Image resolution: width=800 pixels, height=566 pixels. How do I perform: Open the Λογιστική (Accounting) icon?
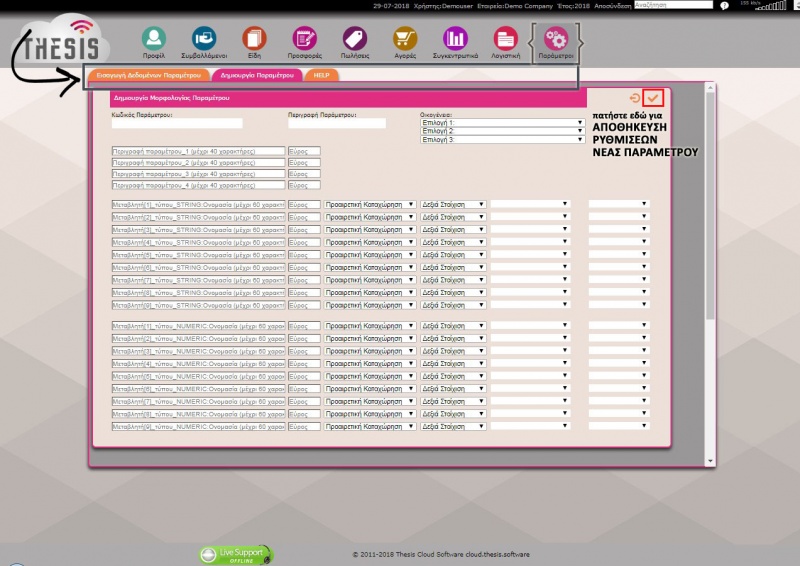click(506, 39)
